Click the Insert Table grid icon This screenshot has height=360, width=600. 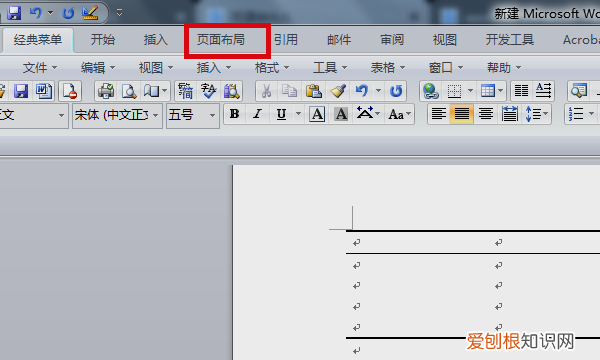(x=488, y=91)
